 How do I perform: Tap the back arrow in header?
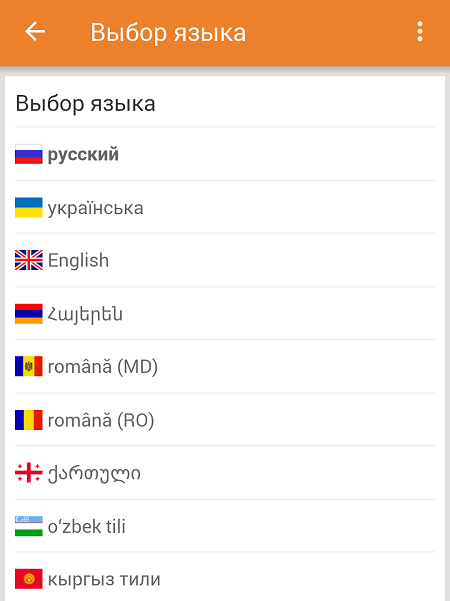point(35,31)
